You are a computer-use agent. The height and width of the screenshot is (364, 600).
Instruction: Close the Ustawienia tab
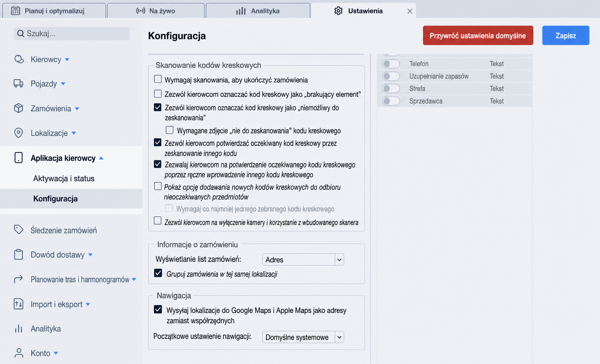(410, 11)
